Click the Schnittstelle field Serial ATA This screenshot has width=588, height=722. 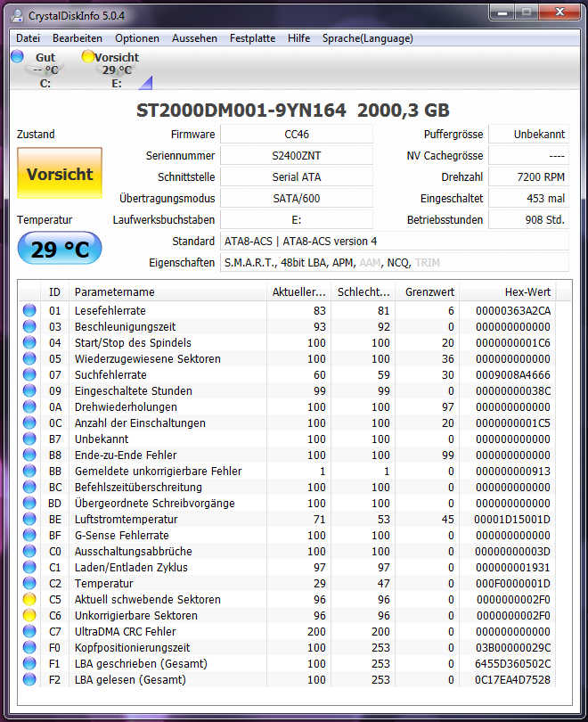coord(297,176)
